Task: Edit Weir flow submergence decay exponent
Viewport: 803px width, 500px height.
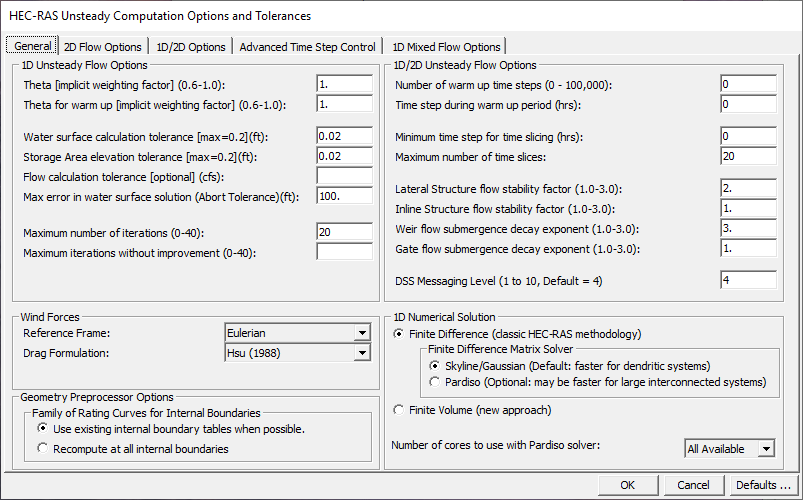Action: pos(748,228)
